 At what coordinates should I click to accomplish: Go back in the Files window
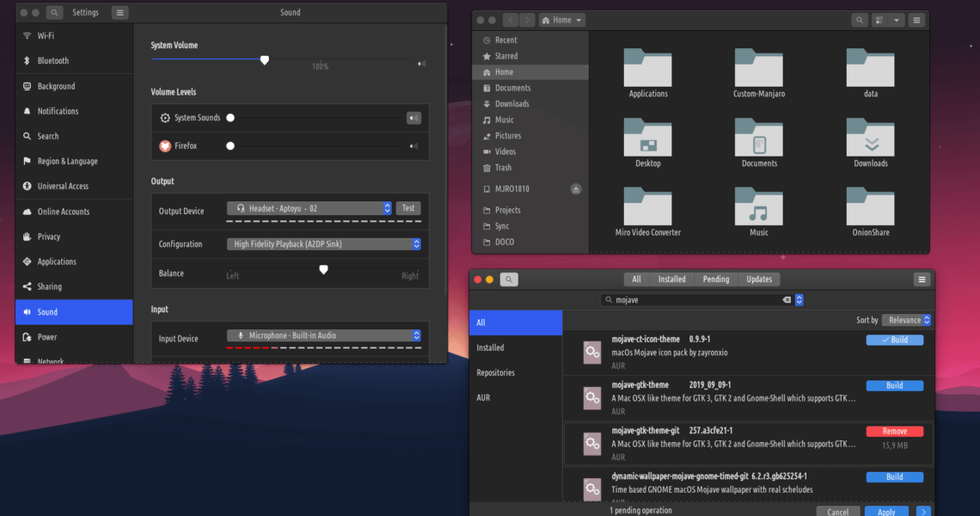511,20
